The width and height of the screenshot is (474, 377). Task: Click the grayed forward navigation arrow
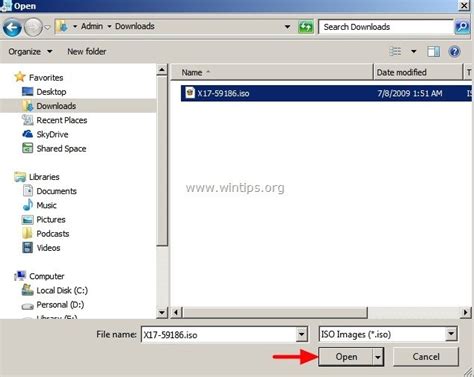(x=33, y=28)
